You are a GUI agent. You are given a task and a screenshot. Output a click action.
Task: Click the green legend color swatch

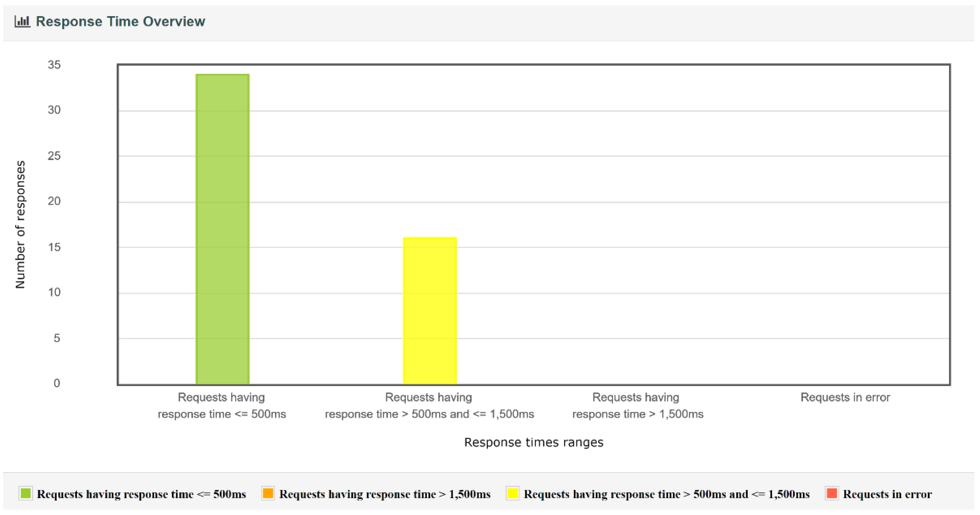pos(25,493)
